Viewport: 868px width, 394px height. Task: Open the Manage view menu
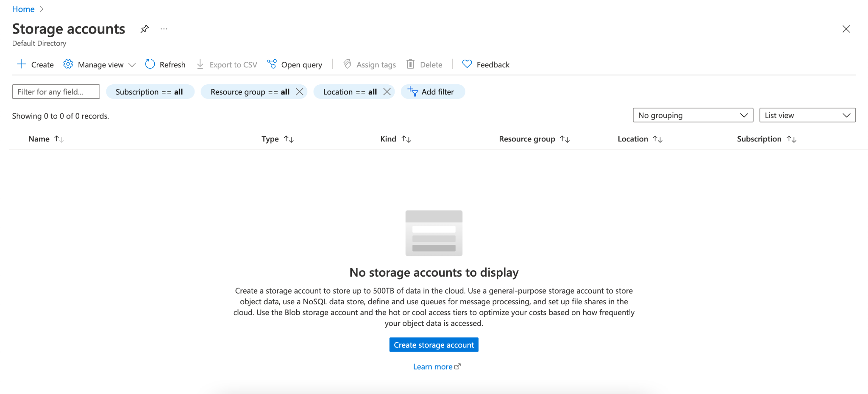point(101,65)
